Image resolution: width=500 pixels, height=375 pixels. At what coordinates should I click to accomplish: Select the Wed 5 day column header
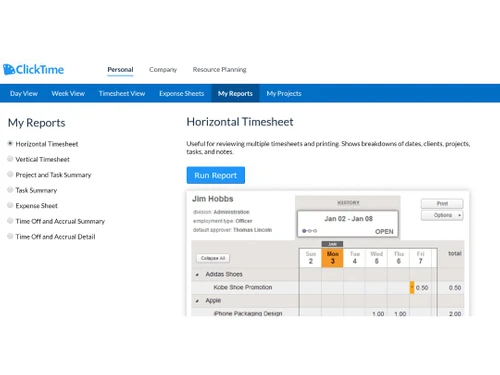point(377,258)
